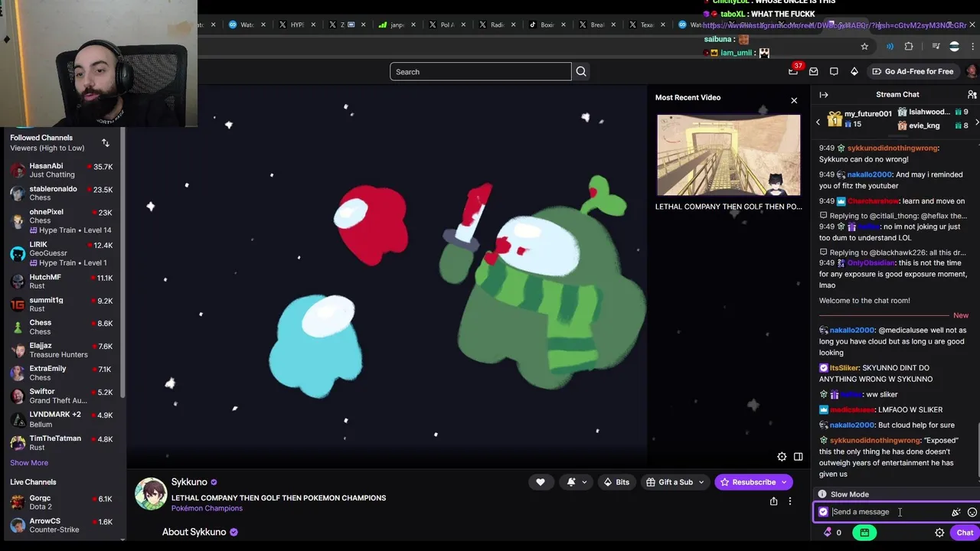
Task: Open channel points balance icon
Action: 828,533
